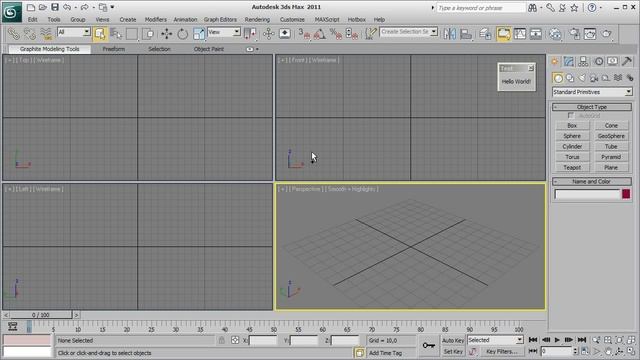Select the Bind to Space Warp tool
640x360 pixels.
tap(46, 33)
